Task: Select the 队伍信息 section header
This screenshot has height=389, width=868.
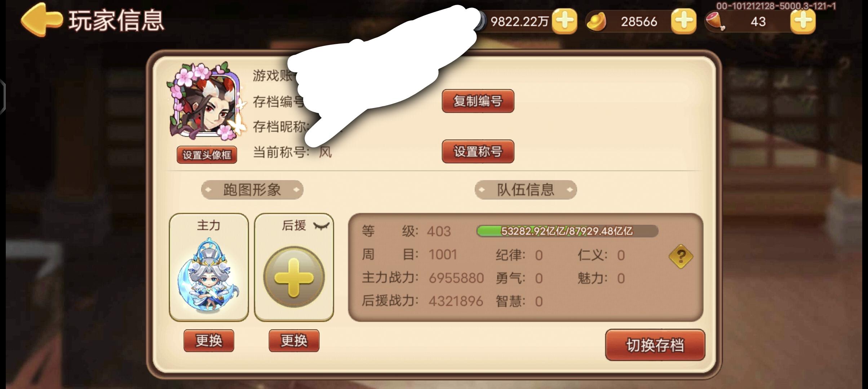Action: [x=526, y=189]
